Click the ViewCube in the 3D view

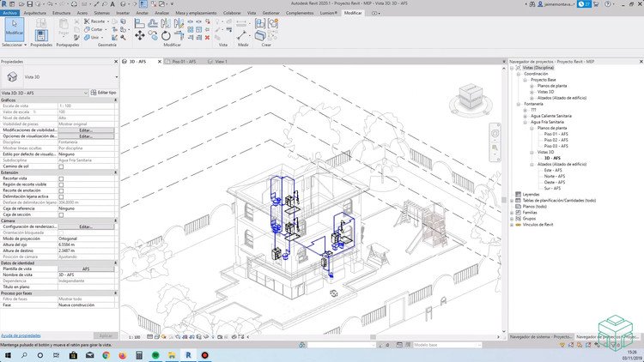[x=471, y=97]
